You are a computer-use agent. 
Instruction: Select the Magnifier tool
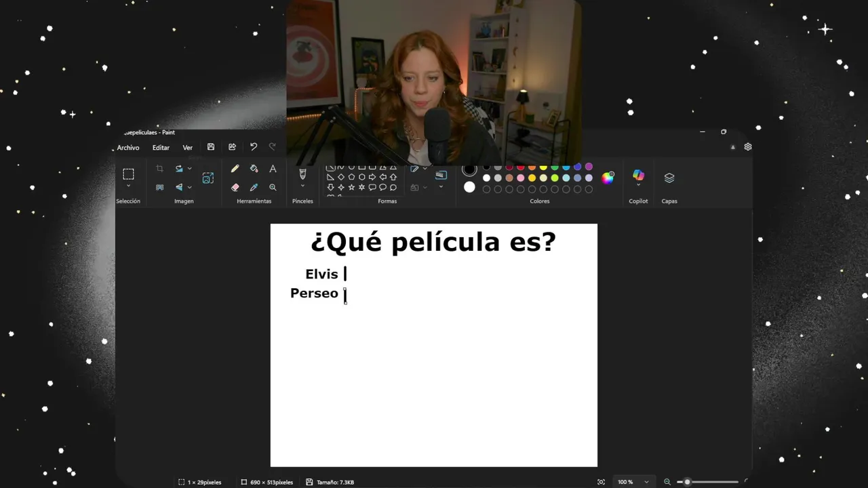(273, 187)
